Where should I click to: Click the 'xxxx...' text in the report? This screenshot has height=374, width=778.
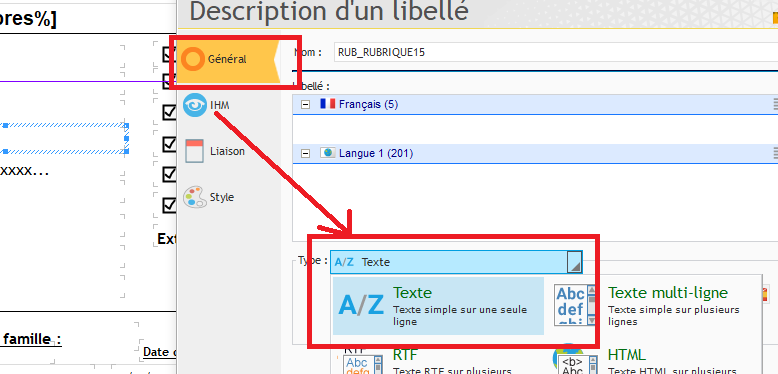(x=24, y=171)
